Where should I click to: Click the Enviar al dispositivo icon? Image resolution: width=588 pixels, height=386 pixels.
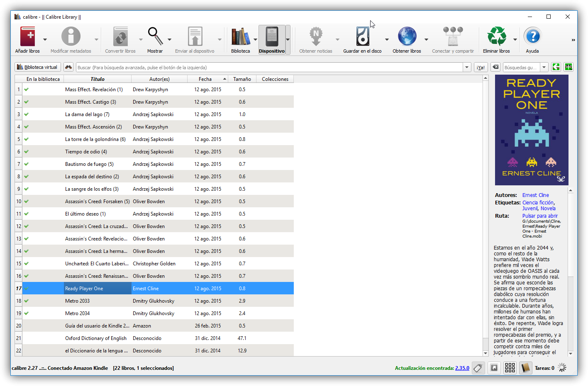195,36
